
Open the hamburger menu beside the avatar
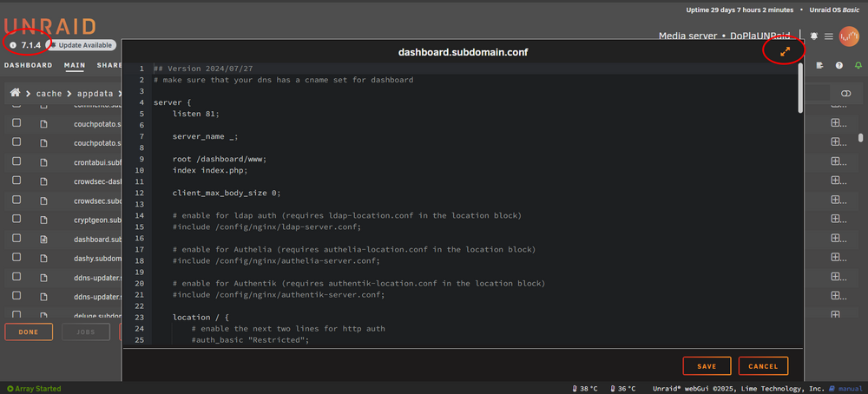point(829,36)
